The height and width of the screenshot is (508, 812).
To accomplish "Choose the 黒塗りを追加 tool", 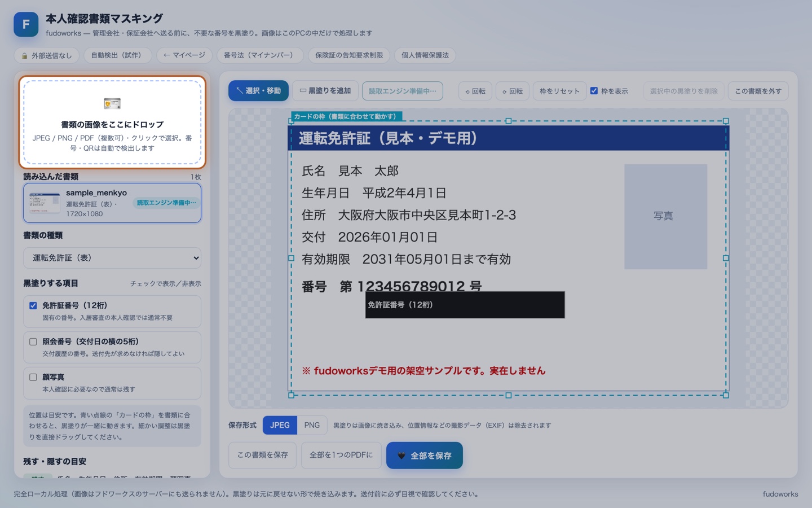I will (x=325, y=91).
